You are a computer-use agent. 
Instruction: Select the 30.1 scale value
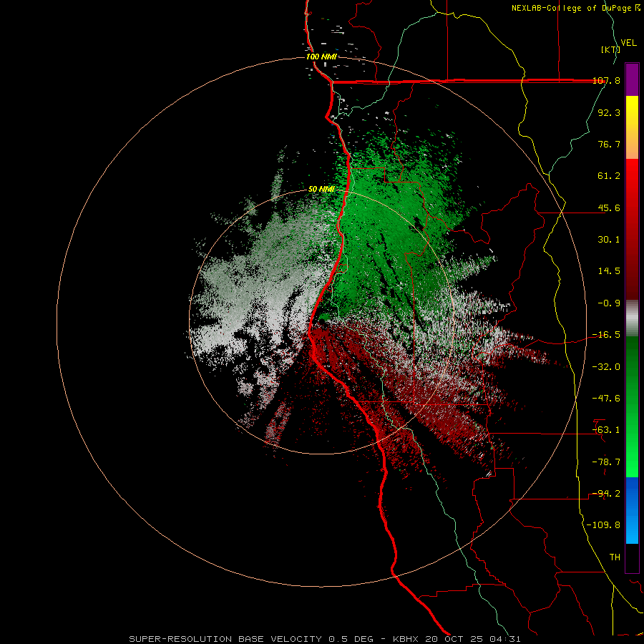coord(609,240)
